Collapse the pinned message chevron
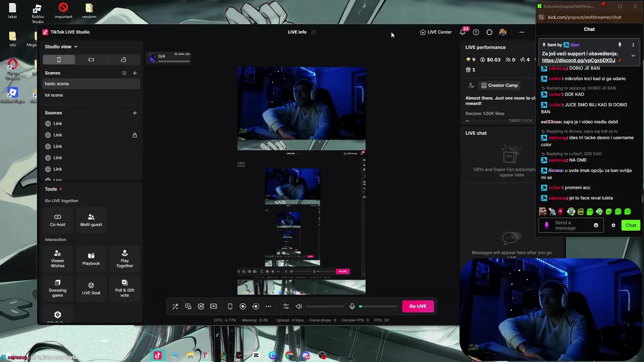 633,56
